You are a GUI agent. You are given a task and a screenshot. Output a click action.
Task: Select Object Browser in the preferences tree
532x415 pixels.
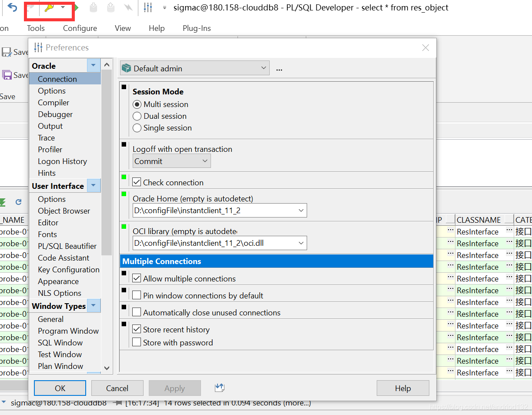tap(64, 211)
